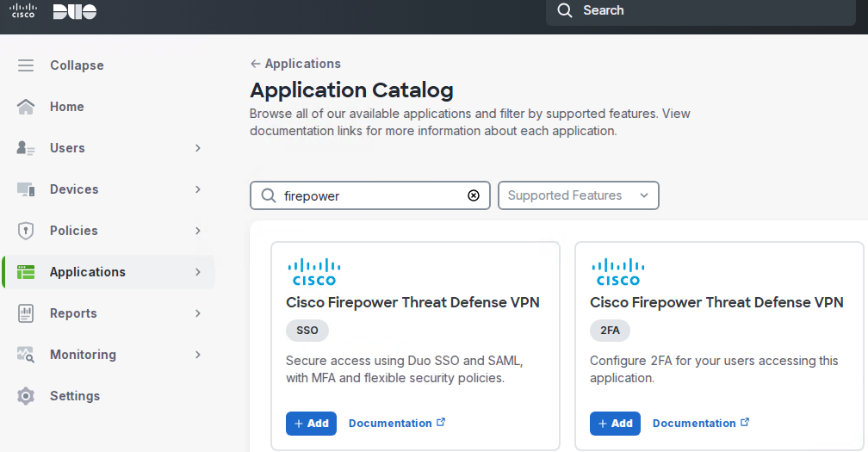This screenshot has height=452, width=868.
Task: Click the green Applications list icon
Action: (x=26, y=272)
